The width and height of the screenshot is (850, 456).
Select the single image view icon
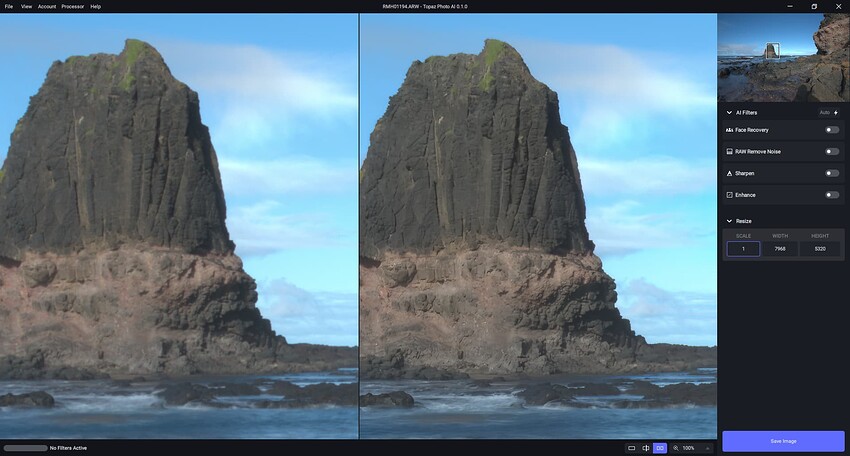pyautogui.click(x=631, y=448)
